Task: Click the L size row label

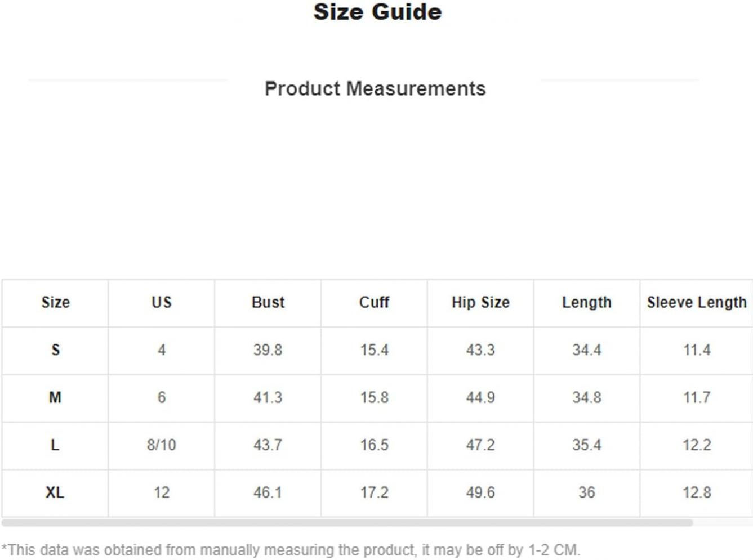Action: (x=55, y=445)
